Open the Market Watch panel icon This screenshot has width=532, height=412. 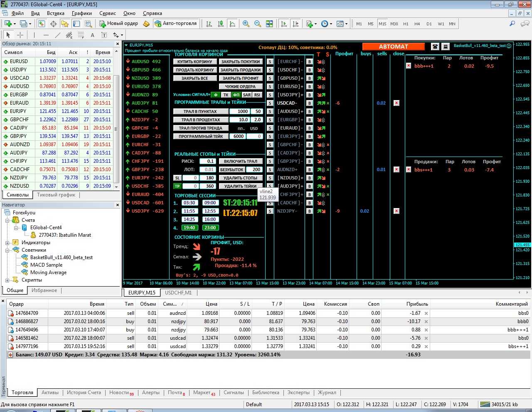[42, 24]
